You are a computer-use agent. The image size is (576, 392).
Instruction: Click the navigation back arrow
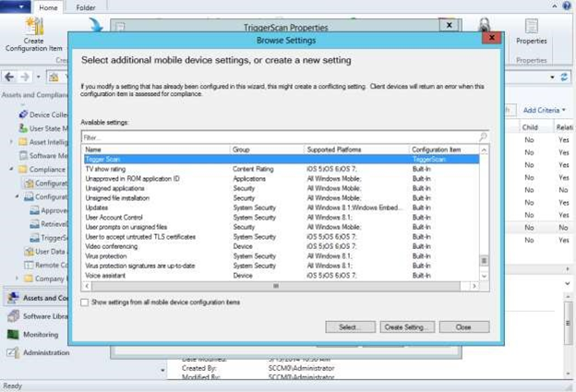(x=9, y=77)
